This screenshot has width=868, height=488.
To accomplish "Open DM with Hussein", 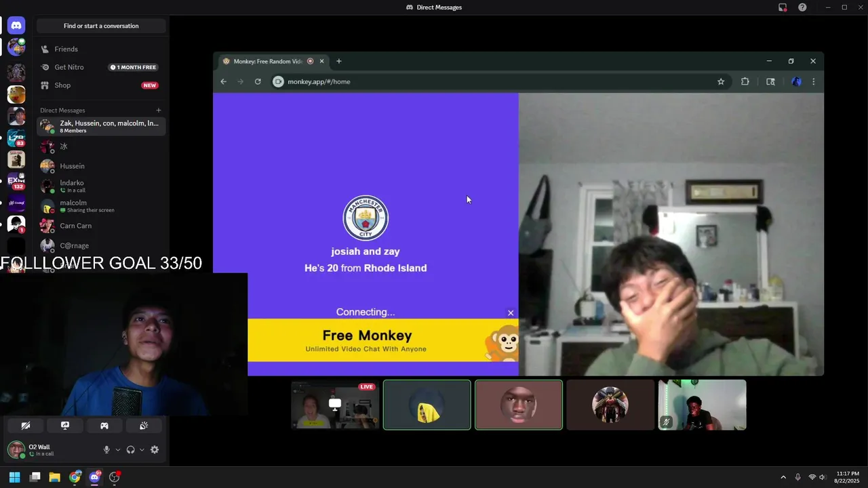I will coord(101,166).
